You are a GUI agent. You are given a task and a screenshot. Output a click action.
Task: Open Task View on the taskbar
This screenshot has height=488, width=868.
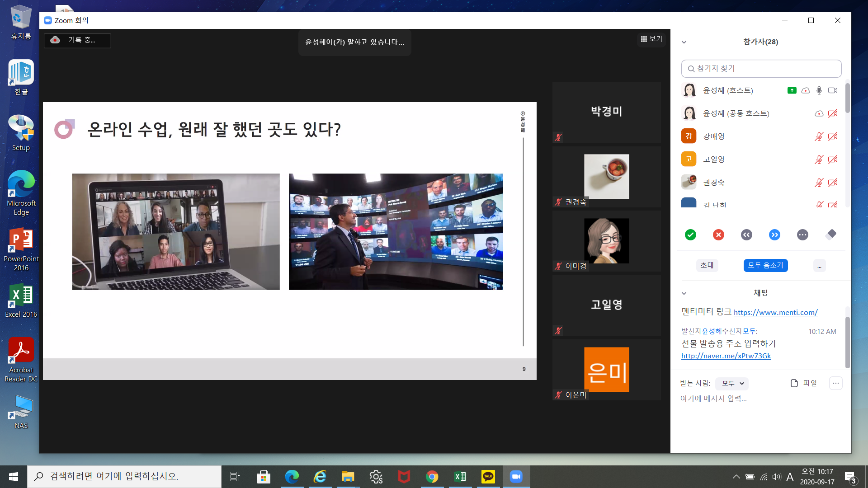(235, 477)
